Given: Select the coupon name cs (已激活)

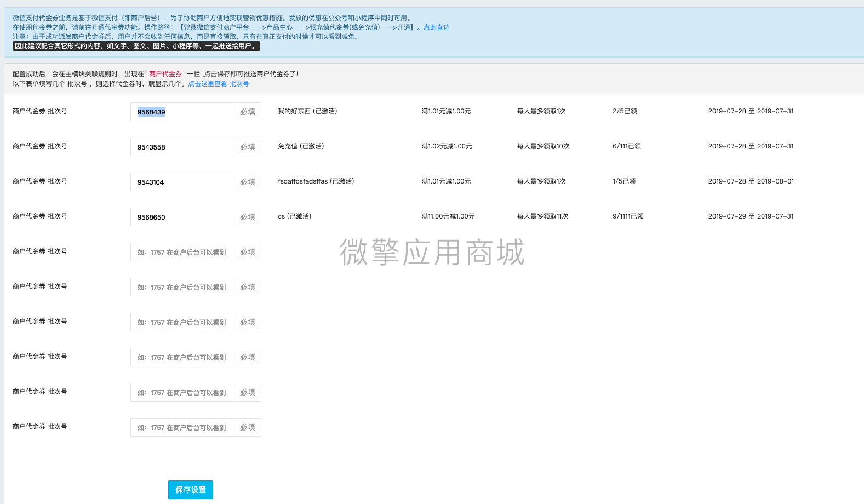Looking at the screenshot, I should coord(294,216).
